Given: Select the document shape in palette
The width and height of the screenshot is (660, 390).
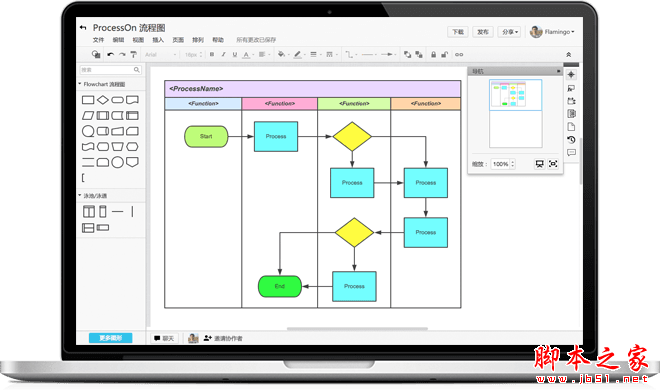Looking at the screenshot, I should tap(132, 100).
